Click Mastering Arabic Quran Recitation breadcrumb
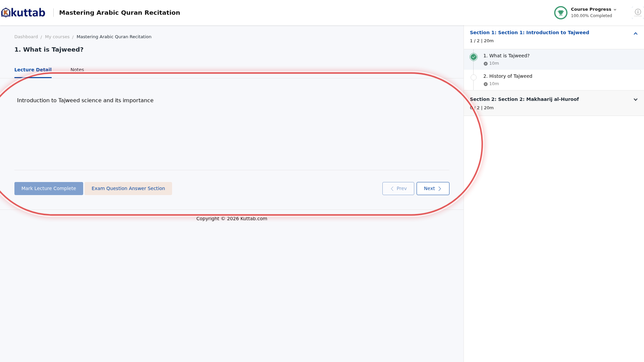Viewport: 644px width, 362px height. 114,37
